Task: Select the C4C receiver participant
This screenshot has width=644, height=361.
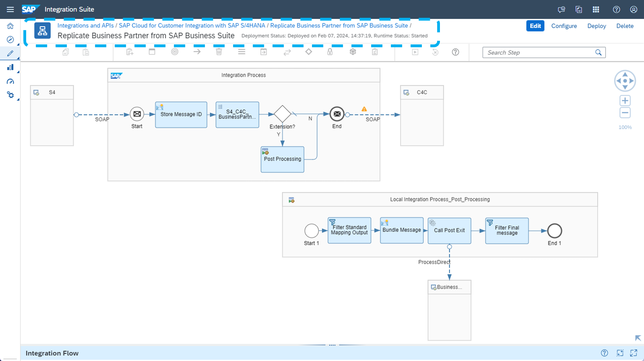Action: click(422, 115)
